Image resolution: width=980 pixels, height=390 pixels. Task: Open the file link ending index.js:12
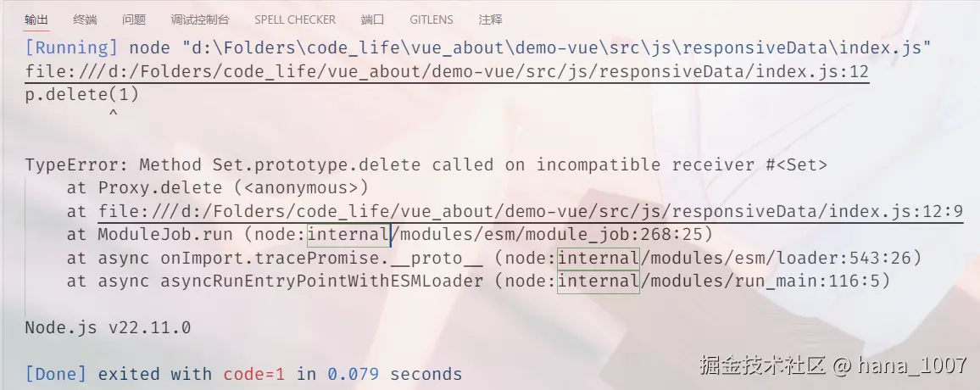(447, 72)
